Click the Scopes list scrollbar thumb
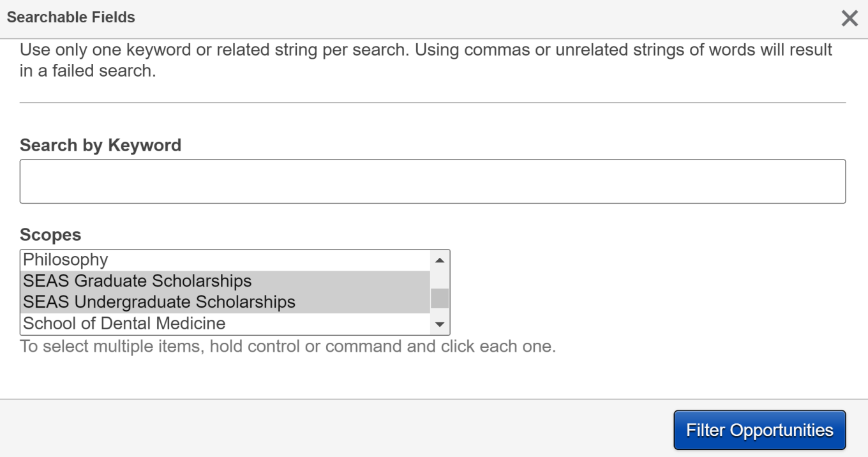This screenshot has height=457, width=868. pyautogui.click(x=440, y=298)
